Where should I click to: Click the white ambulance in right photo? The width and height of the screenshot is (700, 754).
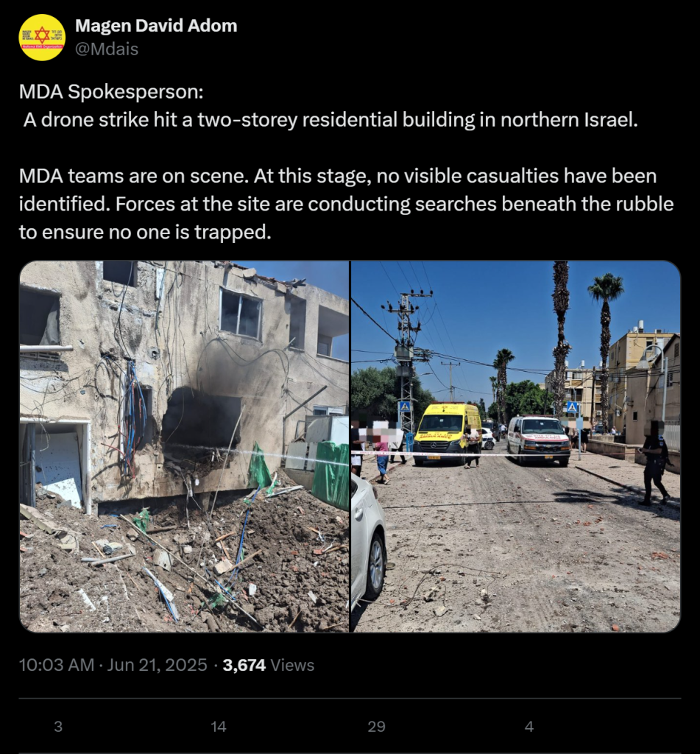coord(539,440)
